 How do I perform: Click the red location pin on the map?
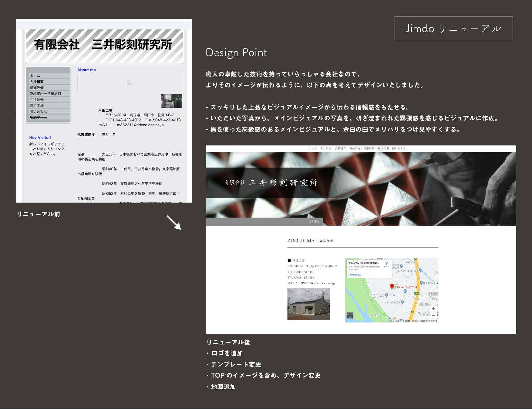tap(392, 286)
